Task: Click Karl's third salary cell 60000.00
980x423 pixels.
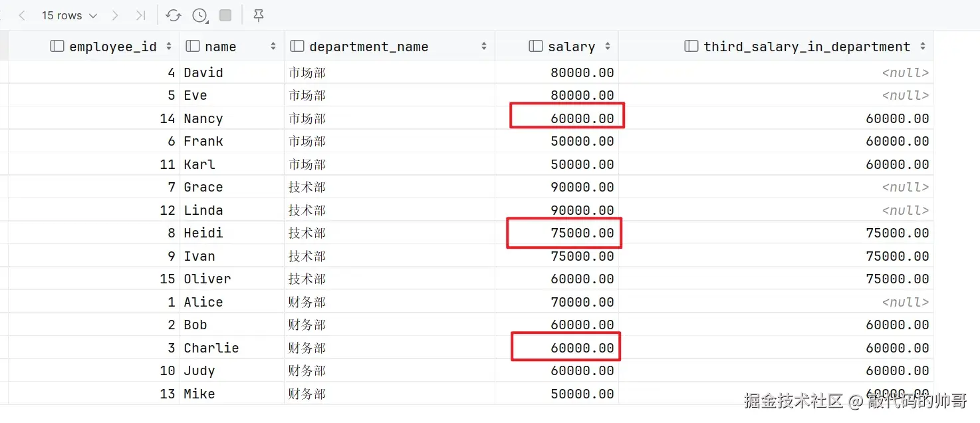Action: tap(776, 164)
